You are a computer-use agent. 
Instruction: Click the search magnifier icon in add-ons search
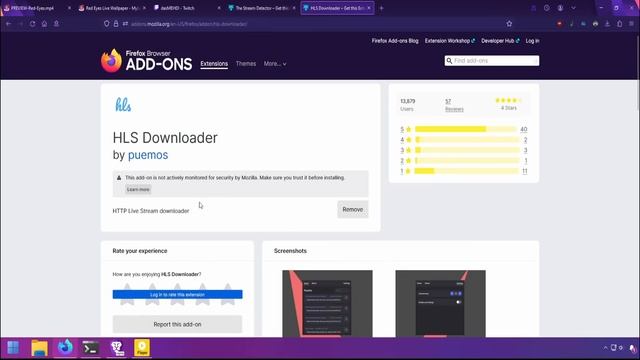tap(449, 61)
